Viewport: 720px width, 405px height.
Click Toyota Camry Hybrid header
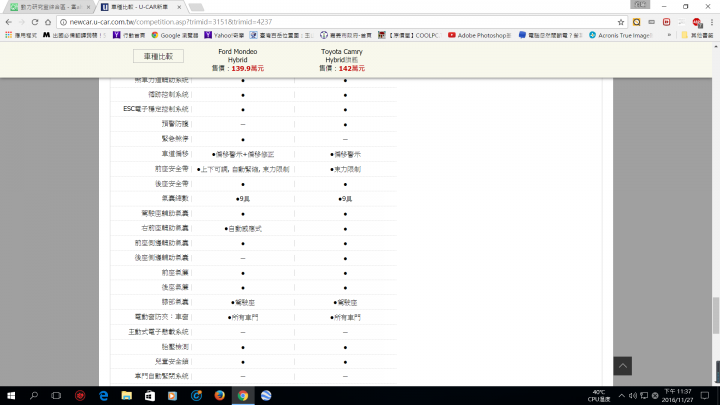click(342, 56)
